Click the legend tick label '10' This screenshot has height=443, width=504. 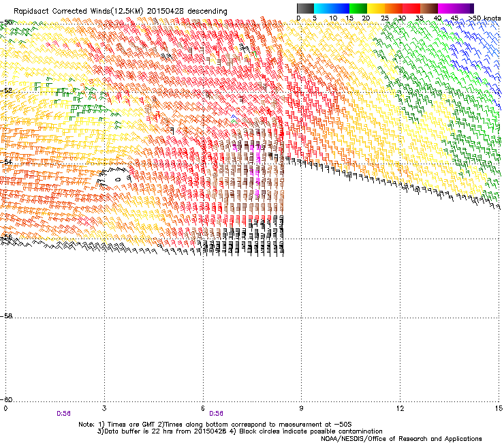point(333,18)
